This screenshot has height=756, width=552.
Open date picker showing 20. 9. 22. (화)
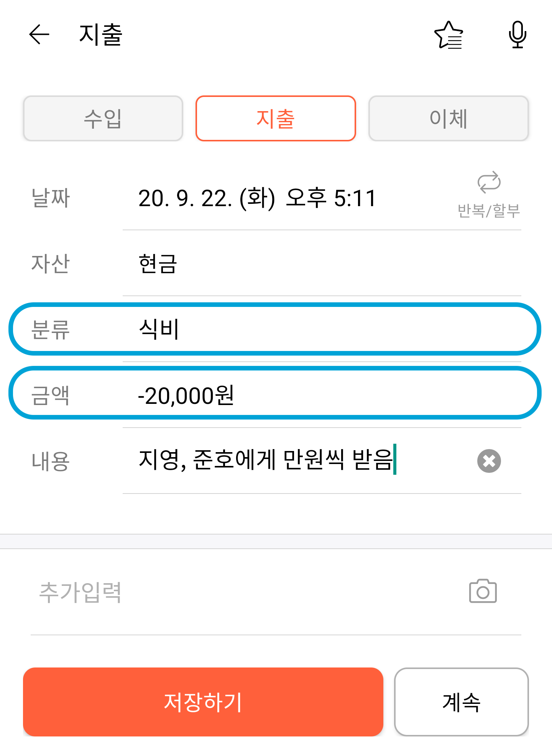[x=207, y=198]
